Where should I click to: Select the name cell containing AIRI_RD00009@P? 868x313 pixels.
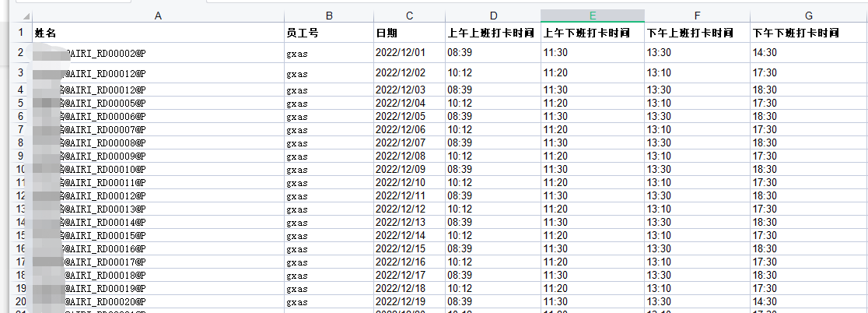pyautogui.click(x=159, y=156)
